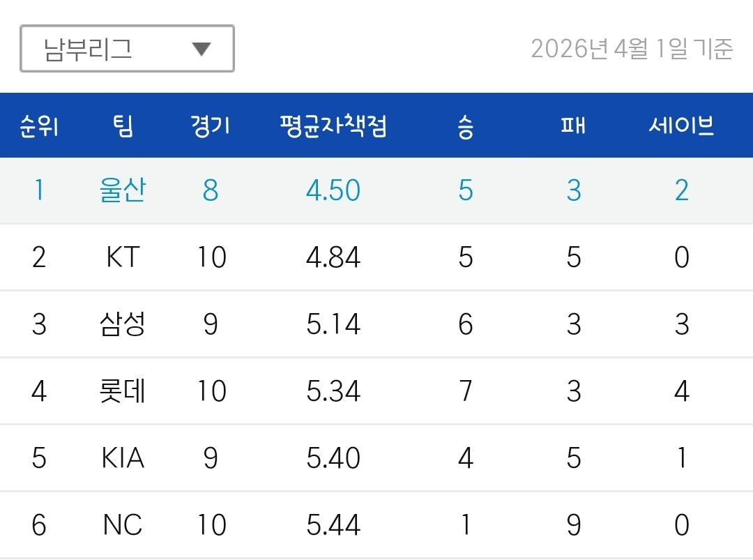Sort by 순위 column header
Viewport: 753px width, 560px height.
click(39, 126)
